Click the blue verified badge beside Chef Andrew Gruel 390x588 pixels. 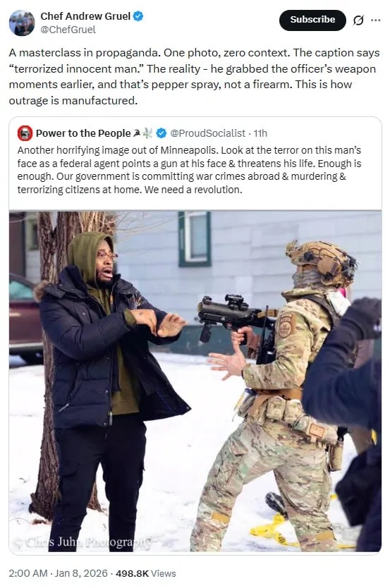138,16
